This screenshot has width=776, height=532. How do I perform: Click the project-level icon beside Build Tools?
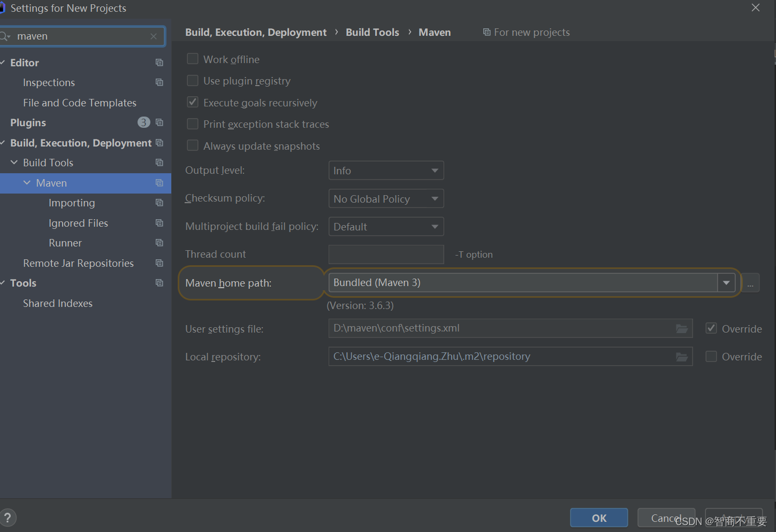(x=159, y=163)
